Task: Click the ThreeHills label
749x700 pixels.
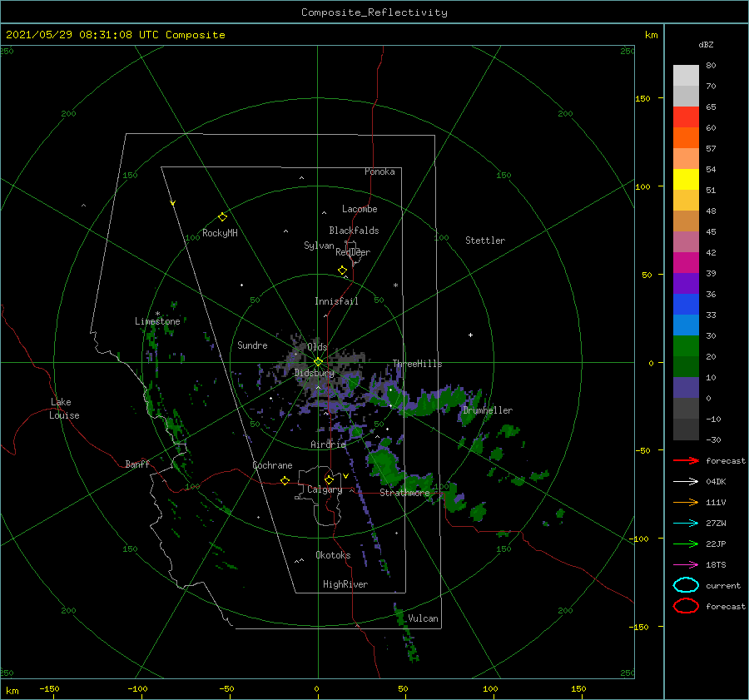Action: coord(418,364)
